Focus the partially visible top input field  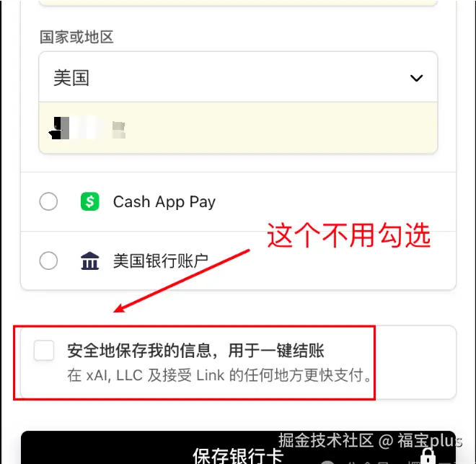pyautogui.click(x=238, y=3)
